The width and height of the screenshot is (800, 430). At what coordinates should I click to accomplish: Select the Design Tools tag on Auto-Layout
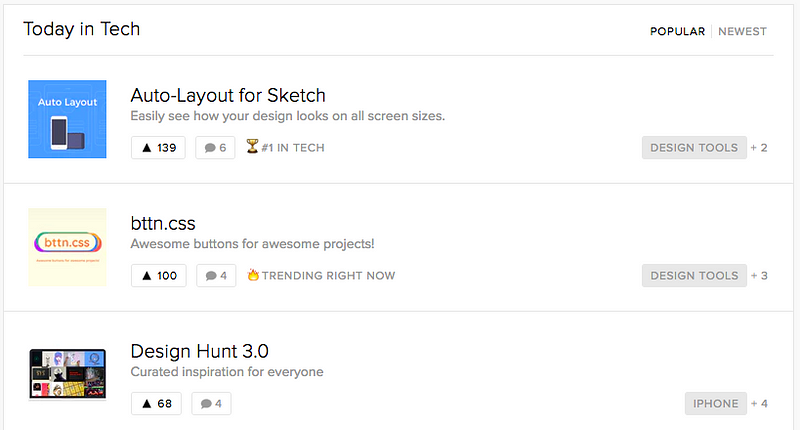(694, 148)
